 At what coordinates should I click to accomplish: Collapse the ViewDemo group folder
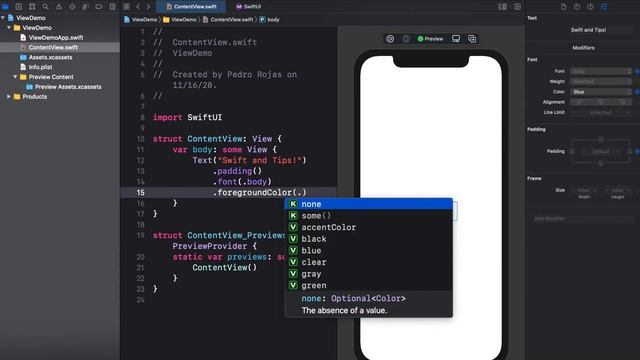coord(9,28)
